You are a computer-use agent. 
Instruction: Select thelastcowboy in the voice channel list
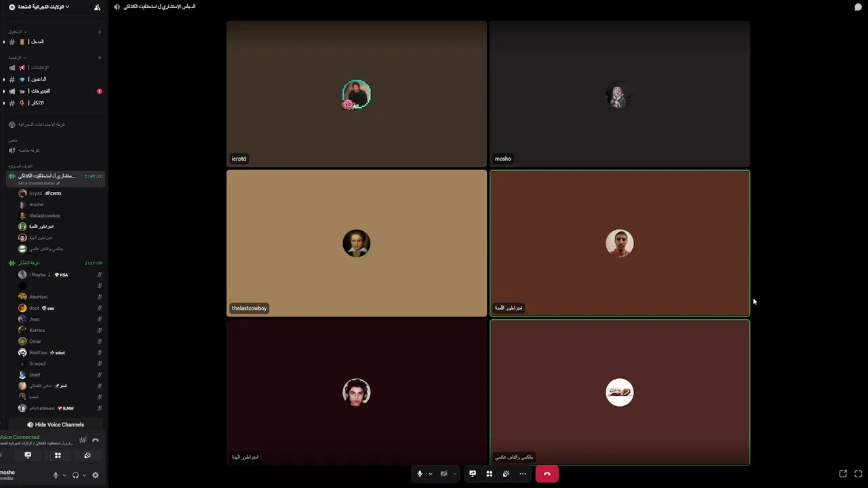click(x=60, y=216)
